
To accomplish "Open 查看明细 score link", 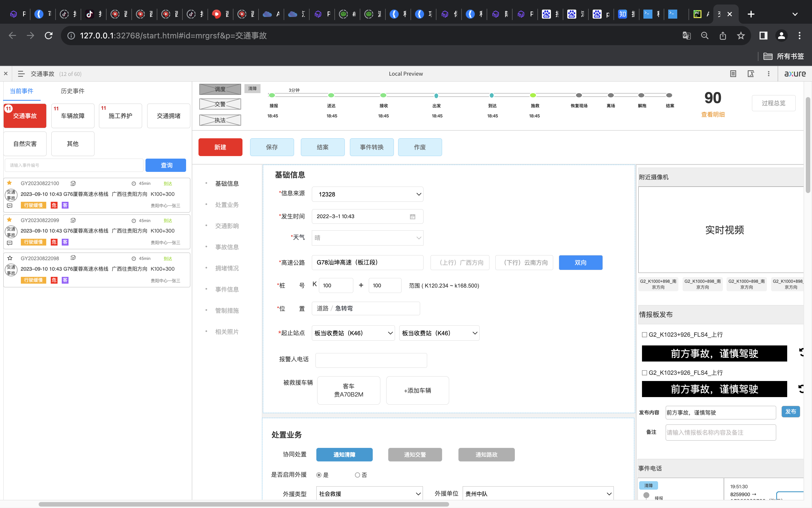I will tap(713, 115).
